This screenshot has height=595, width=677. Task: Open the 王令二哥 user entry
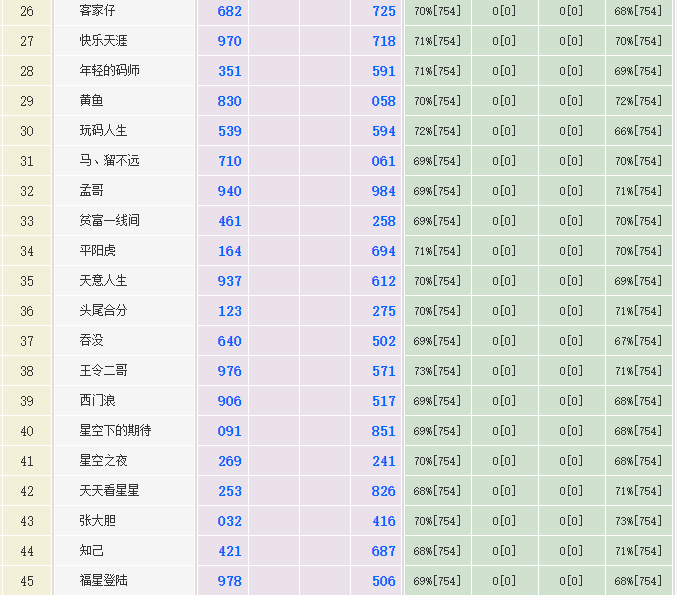coord(103,370)
